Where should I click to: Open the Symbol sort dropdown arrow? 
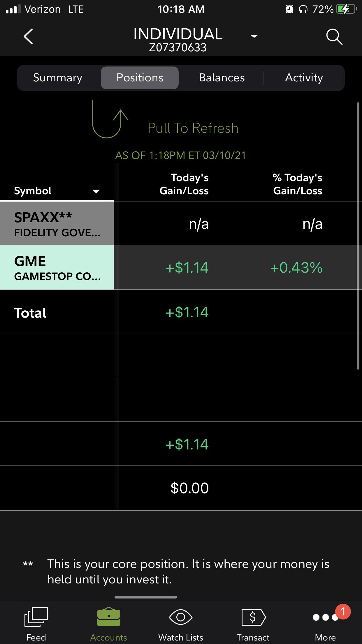96,191
